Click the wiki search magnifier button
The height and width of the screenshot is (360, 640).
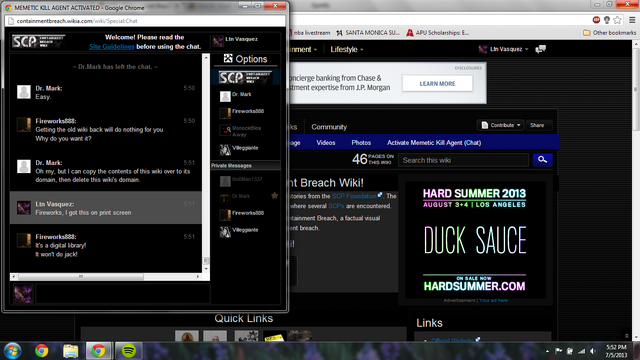[x=542, y=160]
